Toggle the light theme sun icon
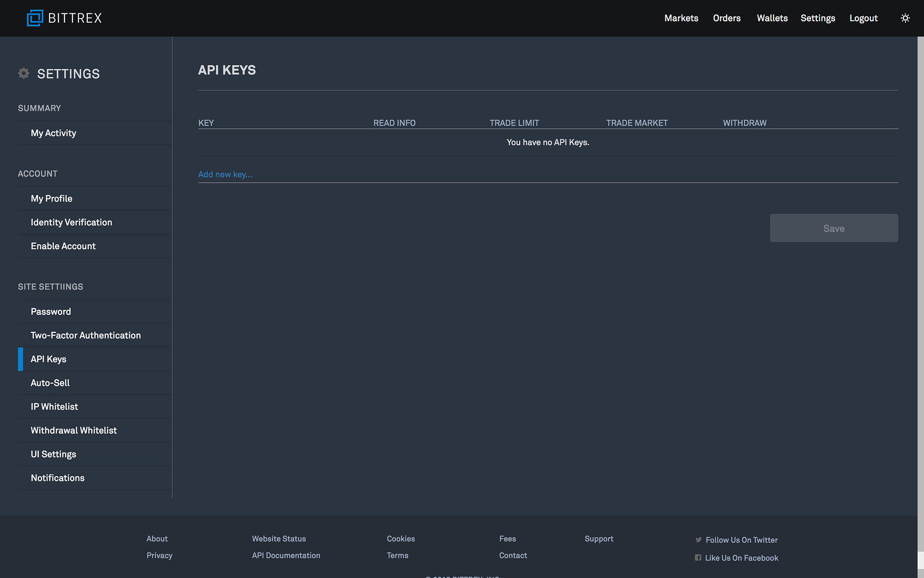The image size is (924, 578). tap(905, 18)
